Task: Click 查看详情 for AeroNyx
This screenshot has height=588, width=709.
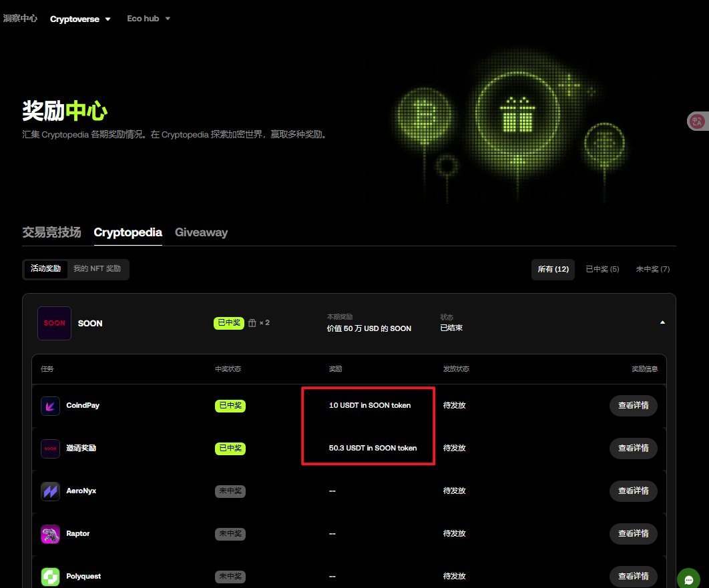Action: (633, 491)
